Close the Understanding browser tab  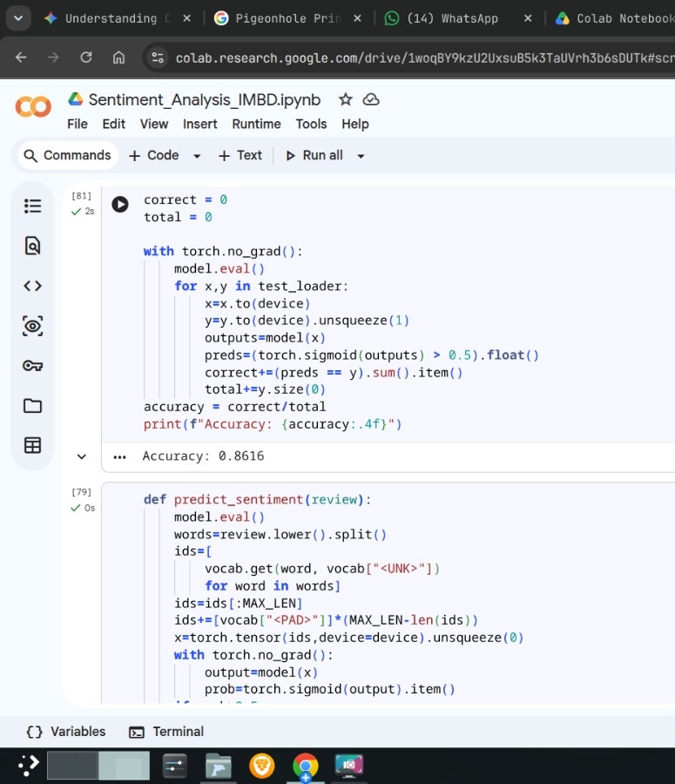(x=187, y=18)
